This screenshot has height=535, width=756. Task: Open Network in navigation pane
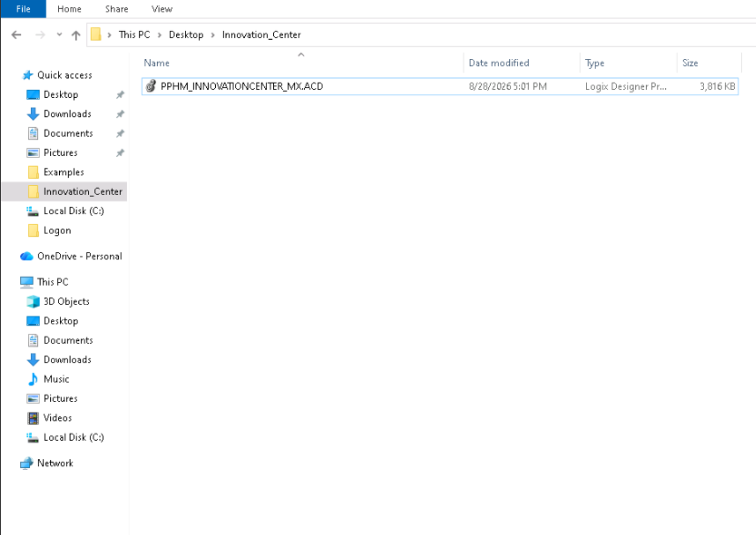point(55,463)
